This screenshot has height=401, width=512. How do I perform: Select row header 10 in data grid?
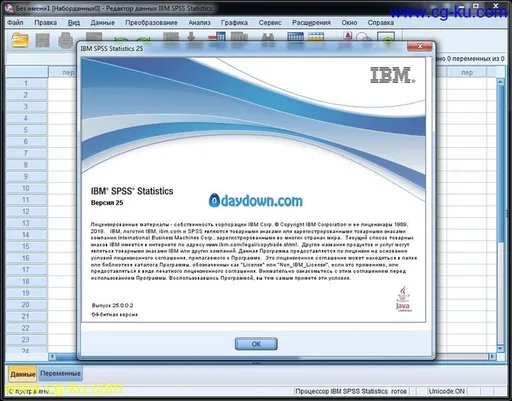[x=26, y=188]
